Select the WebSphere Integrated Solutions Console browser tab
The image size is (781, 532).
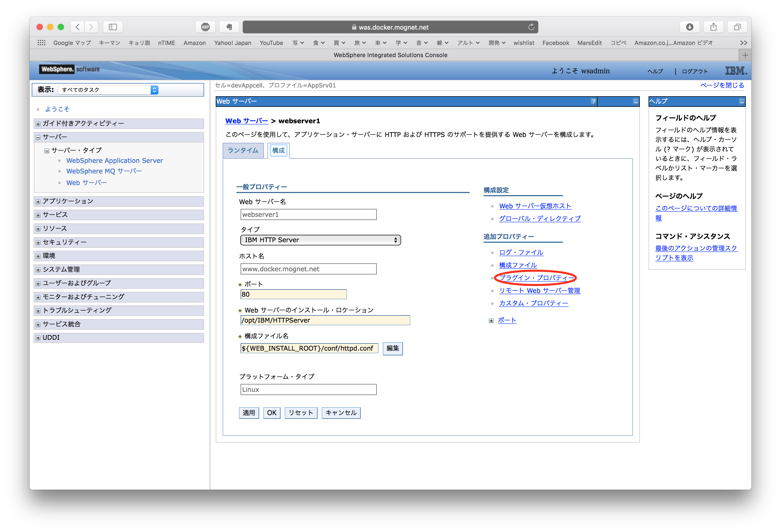pyautogui.click(x=390, y=55)
